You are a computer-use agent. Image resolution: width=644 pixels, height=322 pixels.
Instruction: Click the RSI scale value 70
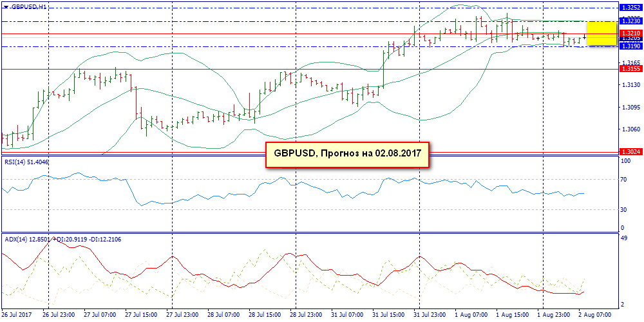point(623,180)
